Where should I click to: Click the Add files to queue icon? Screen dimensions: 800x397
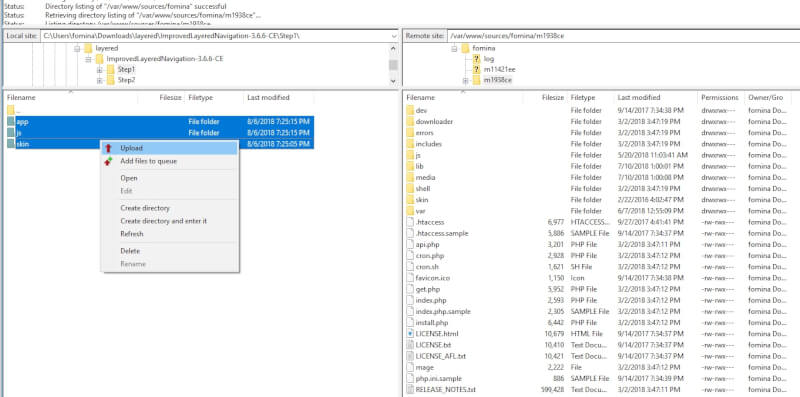[x=108, y=161]
